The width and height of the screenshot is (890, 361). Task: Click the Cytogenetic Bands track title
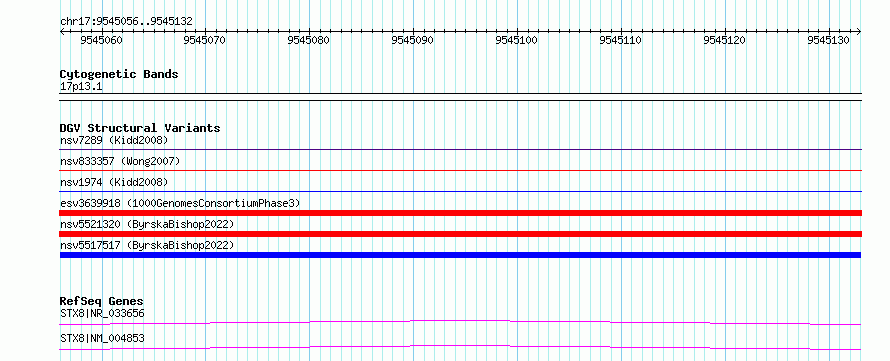[x=119, y=74]
